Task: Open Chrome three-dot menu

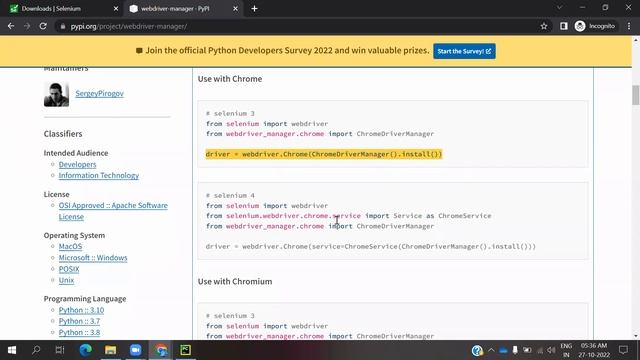Action: coord(629,26)
